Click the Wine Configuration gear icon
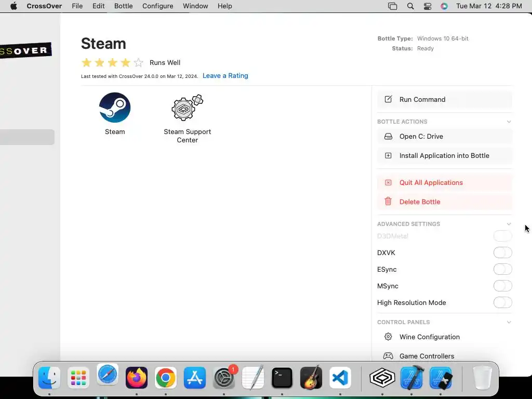 click(x=388, y=337)
